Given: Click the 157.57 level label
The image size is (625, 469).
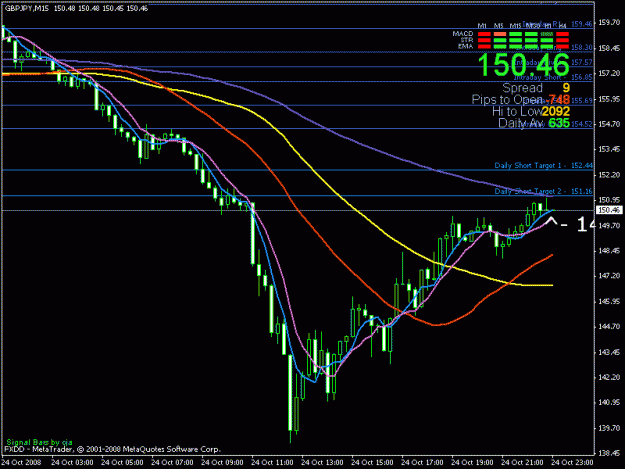Looking at the screenshot, I should tap(582, 63).
